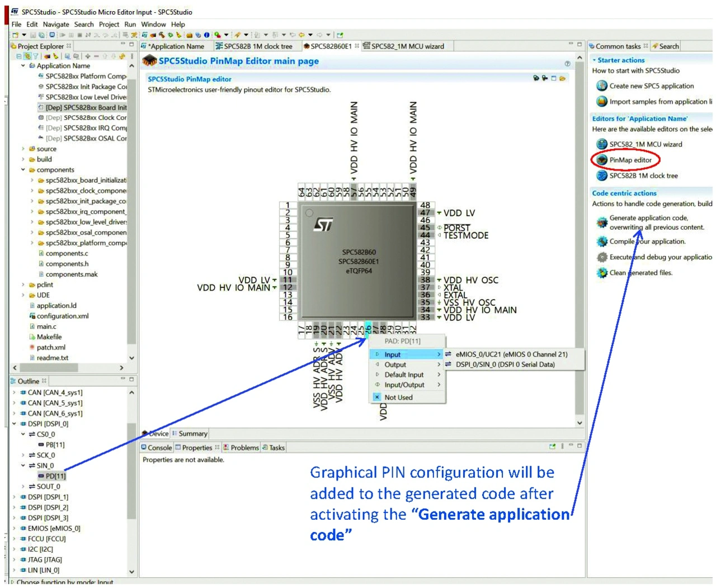Expand DSPI [DSPI_1] in Outline
The height and width of the screenshot is (588, 716).
(14, 497)
